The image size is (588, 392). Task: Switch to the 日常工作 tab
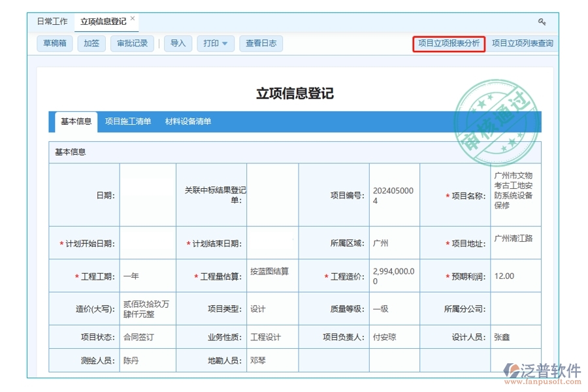point(52,21)
